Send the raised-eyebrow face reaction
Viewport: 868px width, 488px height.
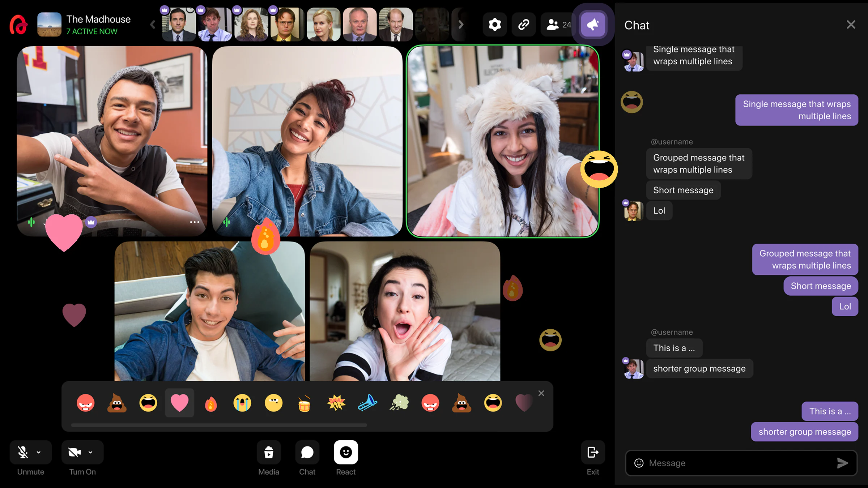coord(273,403)
